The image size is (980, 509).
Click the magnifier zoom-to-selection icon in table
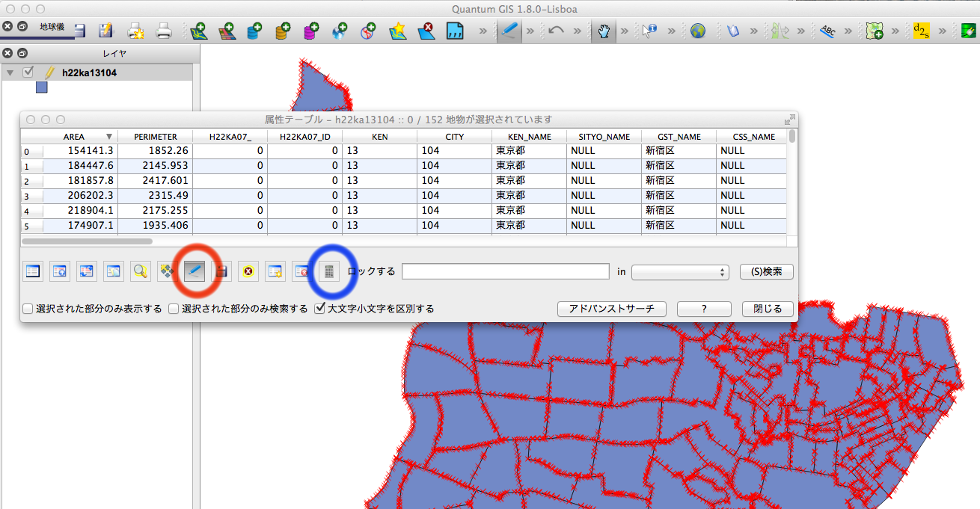(x=140, y=271)
